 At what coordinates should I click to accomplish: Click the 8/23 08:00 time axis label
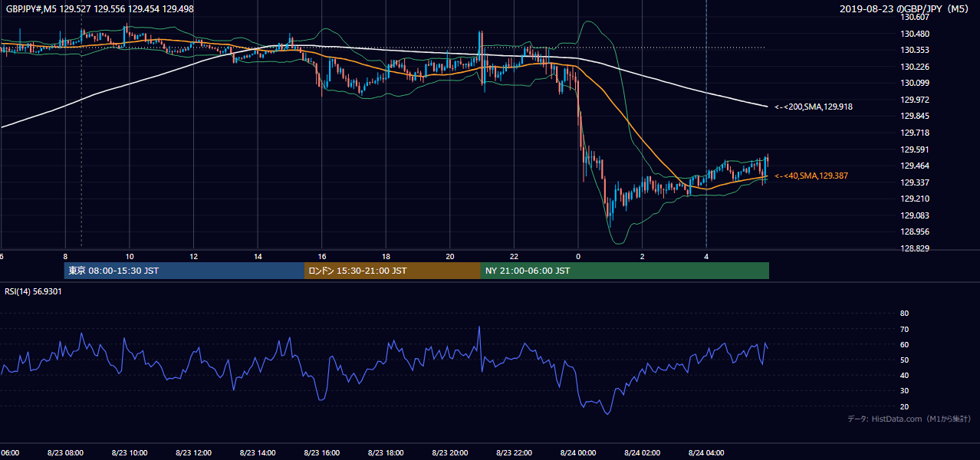(64, 452)
